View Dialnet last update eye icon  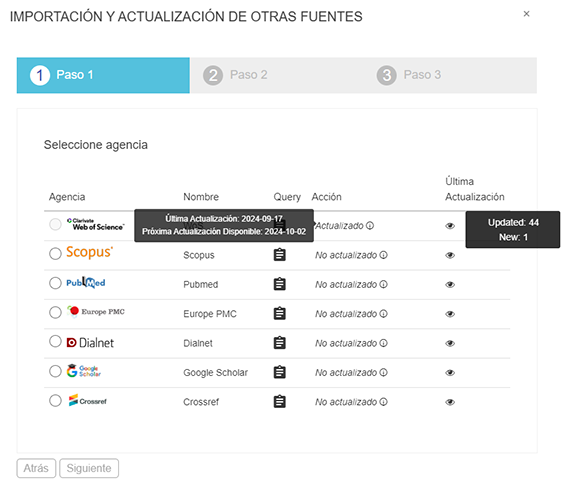coord(450,343)
